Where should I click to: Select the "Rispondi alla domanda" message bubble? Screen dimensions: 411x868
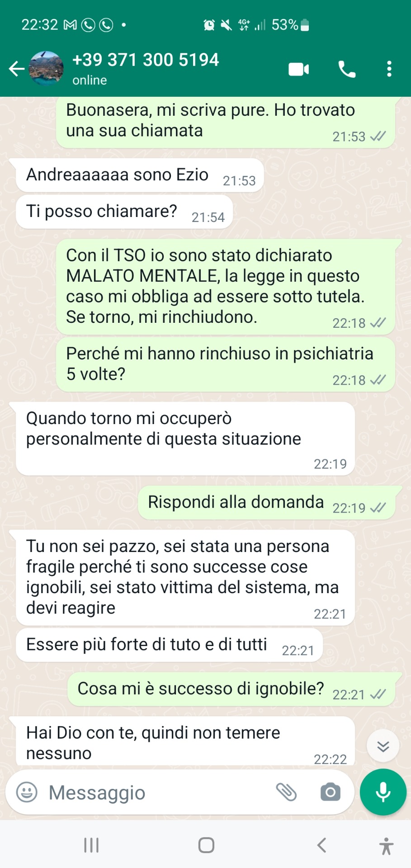(x=266, y=503)
